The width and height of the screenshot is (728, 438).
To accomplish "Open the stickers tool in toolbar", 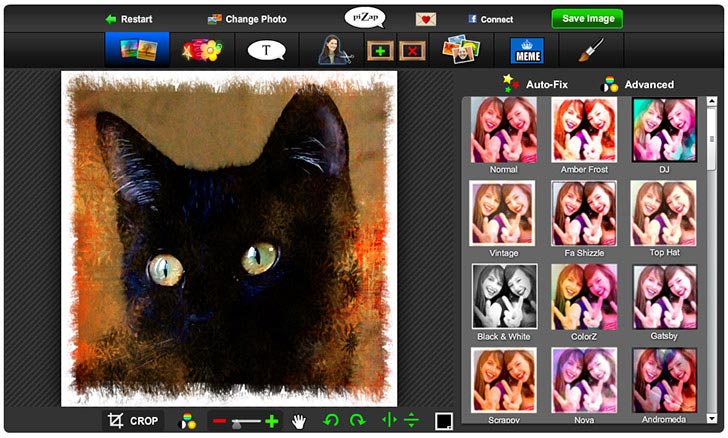I will (200, 50).
